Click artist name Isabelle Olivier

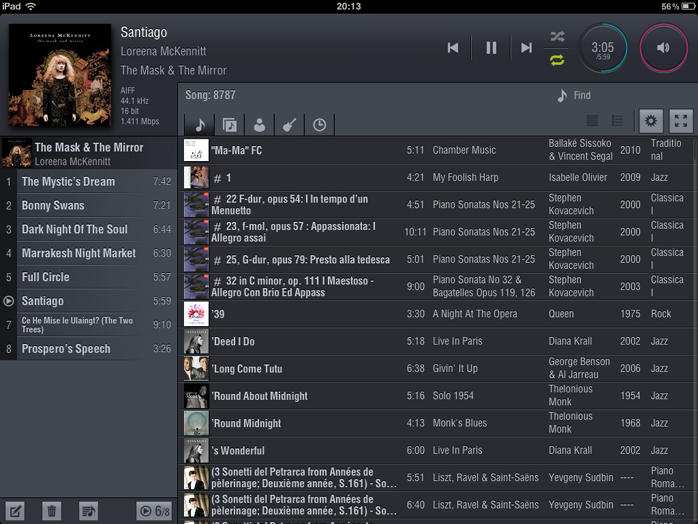click(577, 177)
